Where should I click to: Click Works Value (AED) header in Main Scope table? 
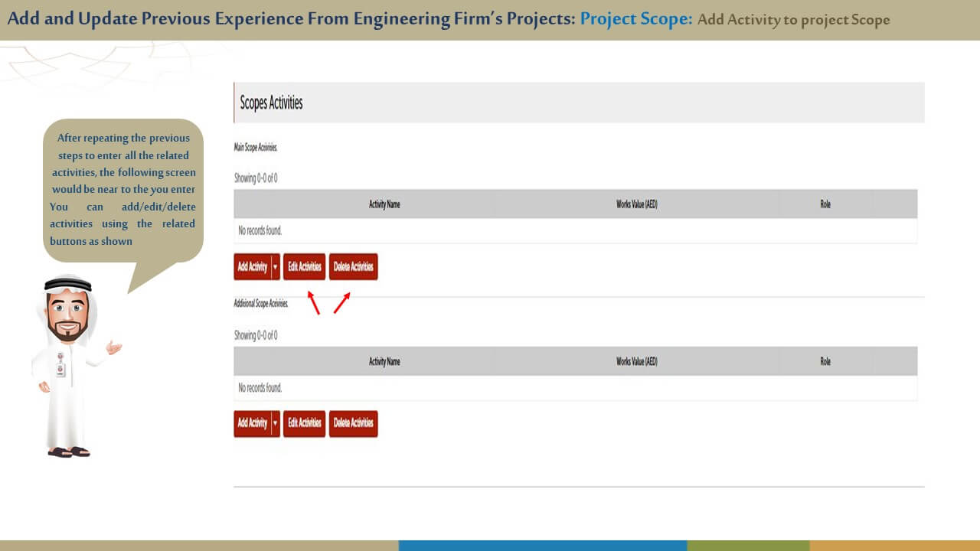click(x=636, y=204)
